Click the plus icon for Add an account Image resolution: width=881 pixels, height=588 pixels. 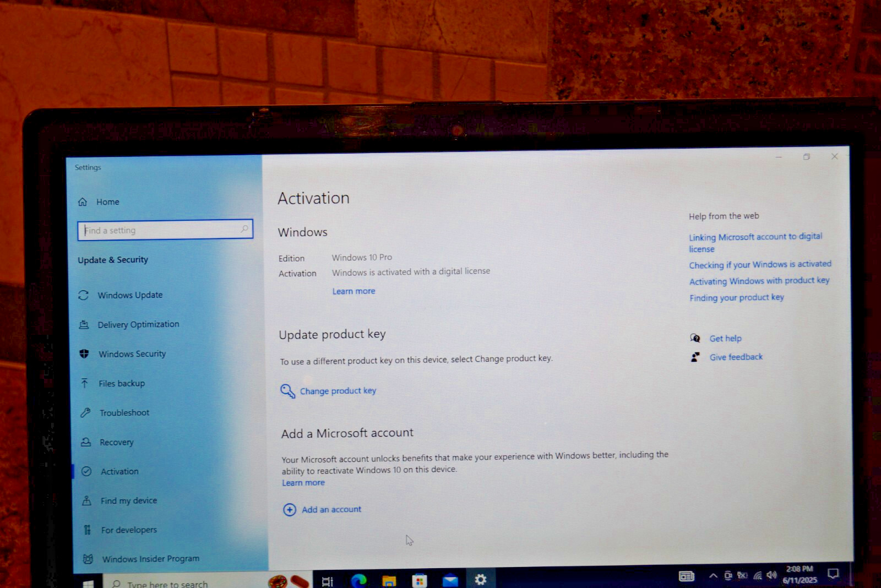tap(290, 510)
